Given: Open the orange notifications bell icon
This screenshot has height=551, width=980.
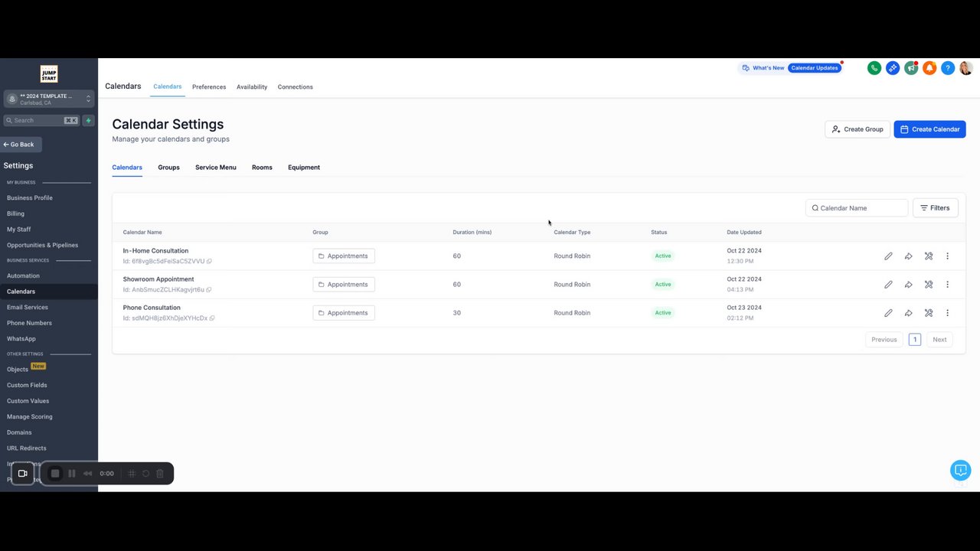Looking at the screenshot, I should (929, 68).
